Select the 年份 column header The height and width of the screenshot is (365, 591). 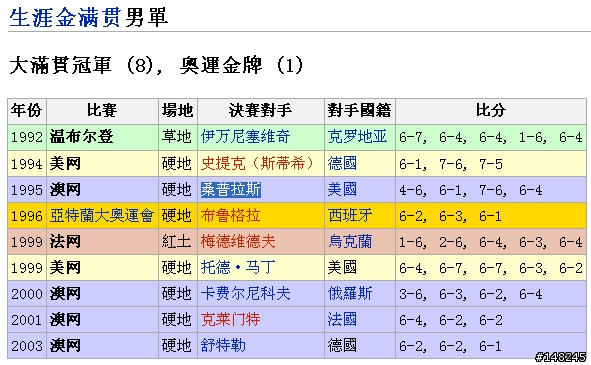click(26, 111)
